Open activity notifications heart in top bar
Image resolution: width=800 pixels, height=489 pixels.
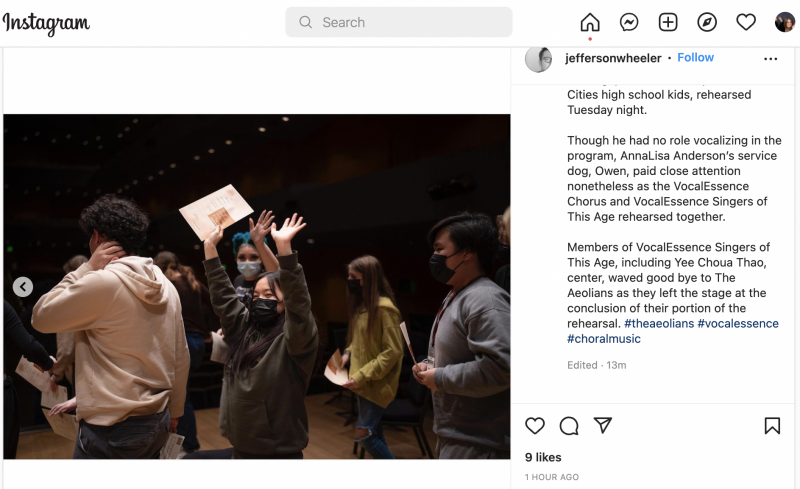coord(745,22)
